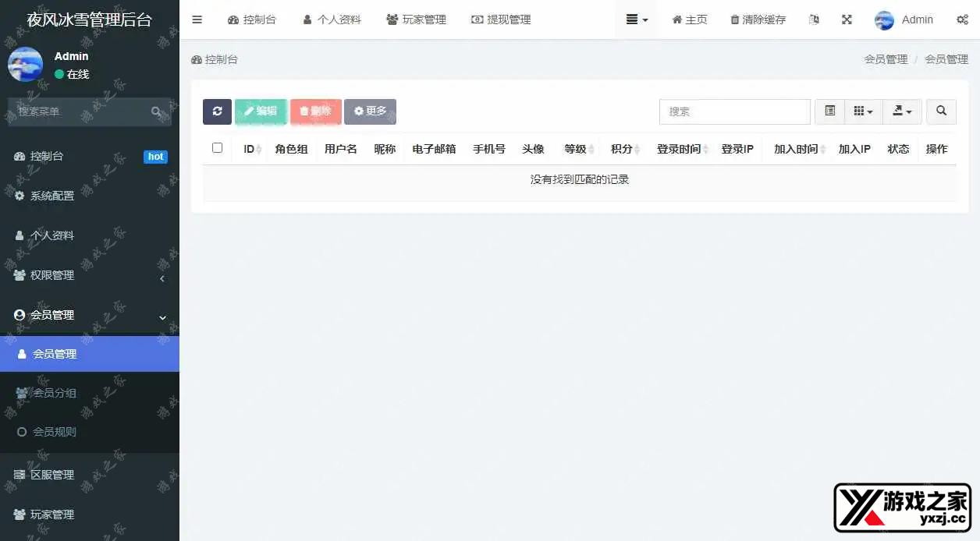Screen dimensions: 980x541
Task: Open the export data dropdown
Action: click(x=902, y=111)
